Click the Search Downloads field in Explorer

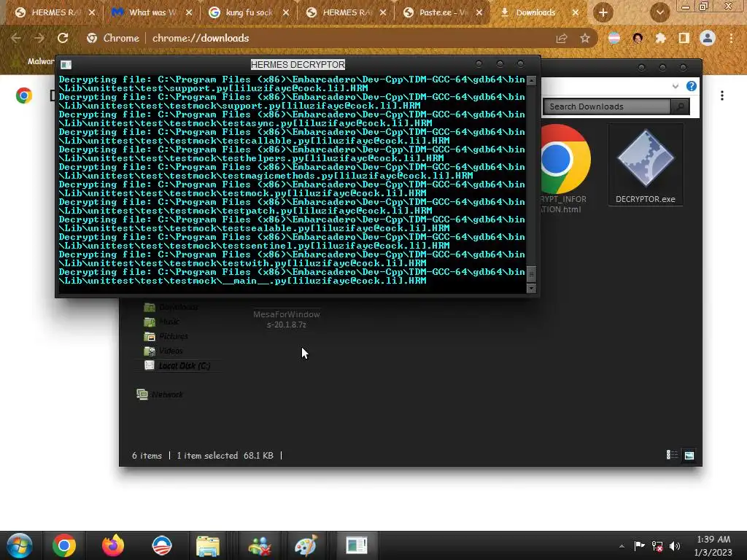click(x=607, y=106)
